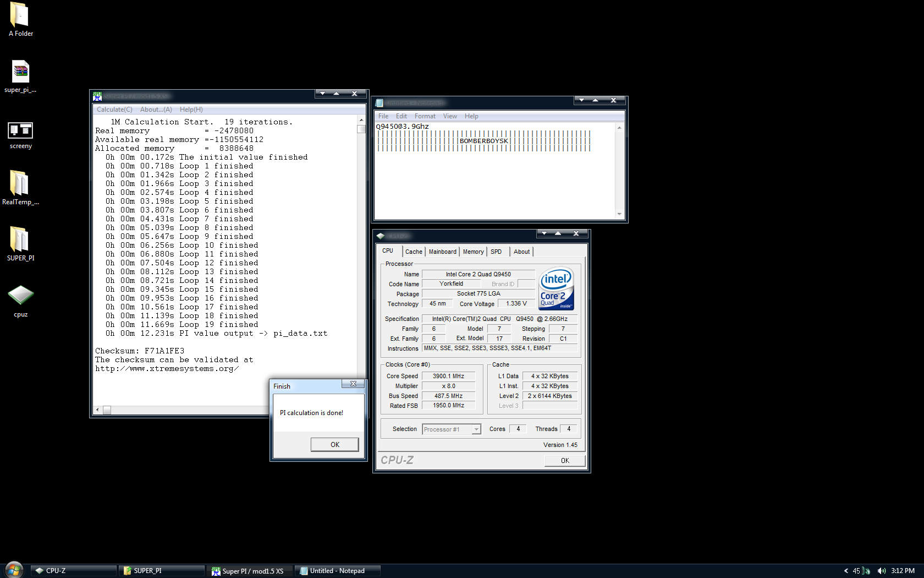
Task: Click Loop 19 finished line
Action: (182, 324)
